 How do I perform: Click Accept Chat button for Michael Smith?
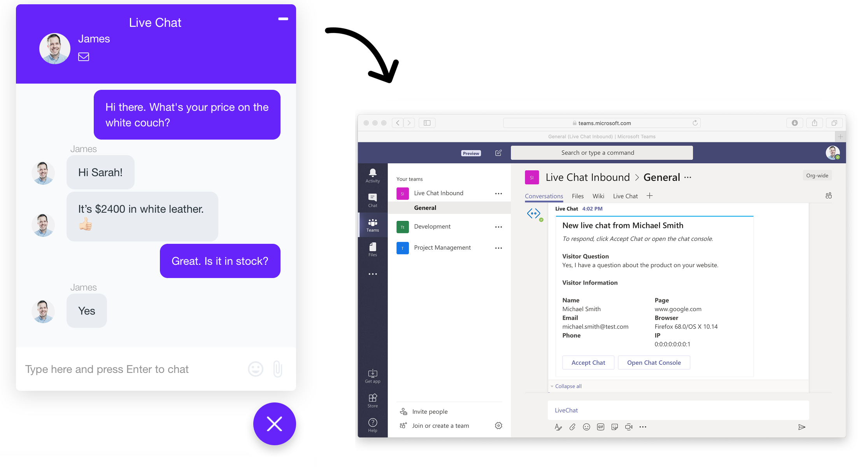coord(588,362)
